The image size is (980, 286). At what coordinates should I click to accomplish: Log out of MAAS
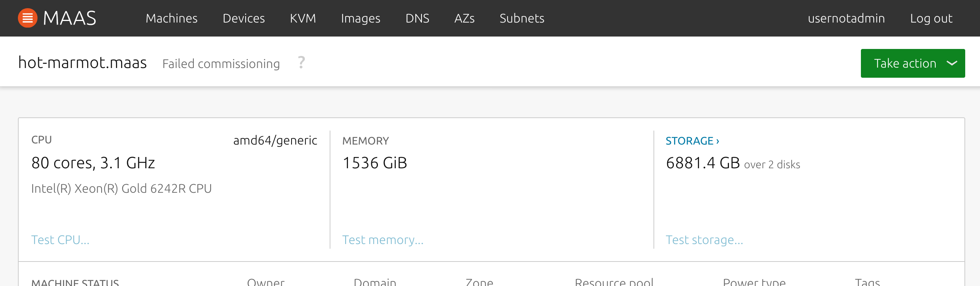[x=931, y=18]
